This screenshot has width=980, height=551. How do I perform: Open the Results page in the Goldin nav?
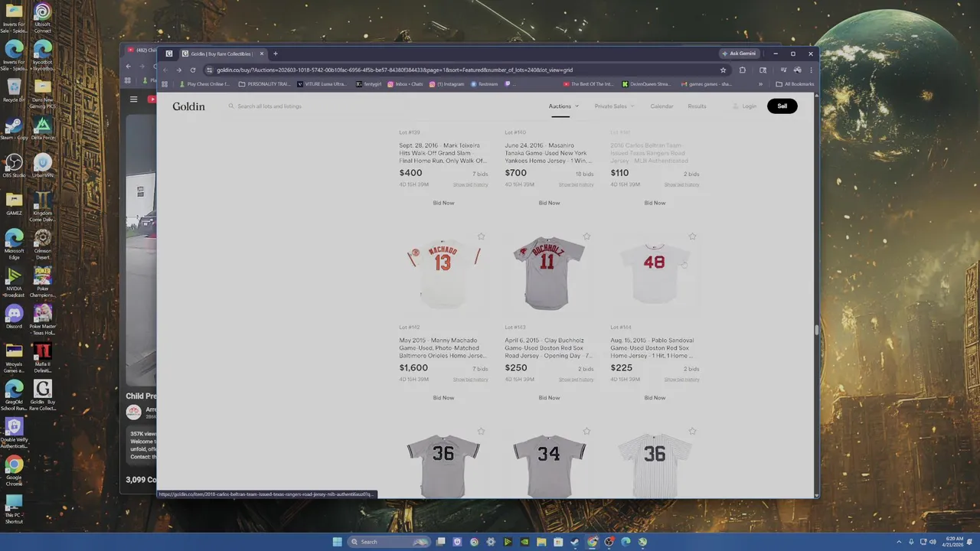click(697, 106)
